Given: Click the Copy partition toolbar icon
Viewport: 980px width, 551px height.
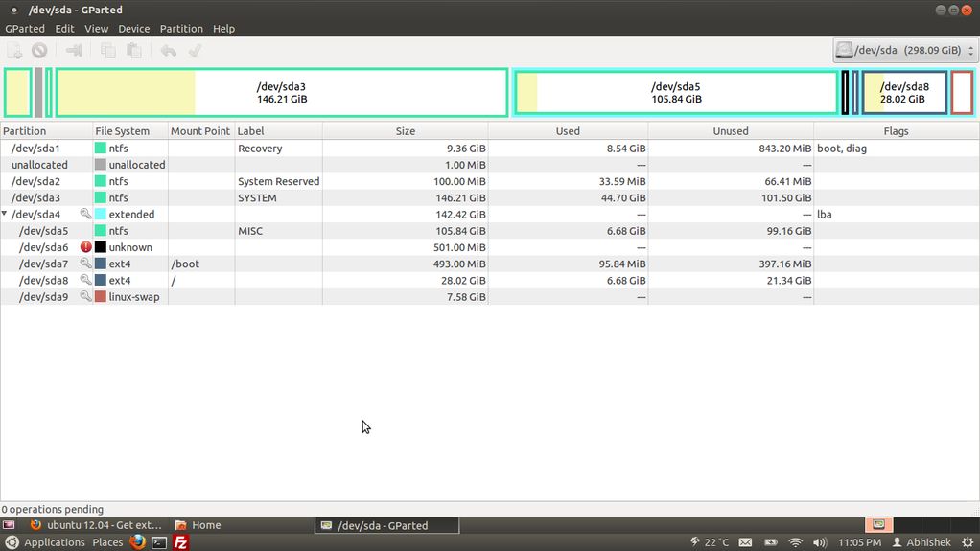Looking at the screenshot, I should 108,51.
